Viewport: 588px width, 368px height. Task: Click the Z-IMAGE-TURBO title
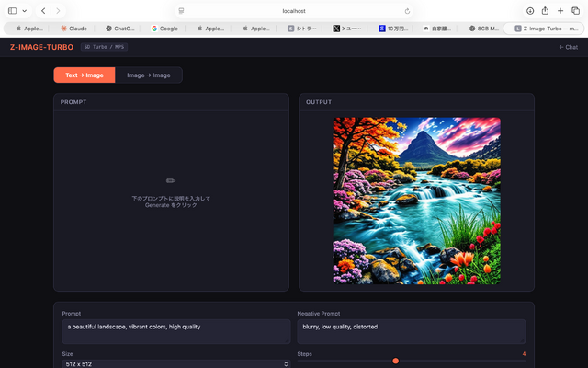[41, 47]
